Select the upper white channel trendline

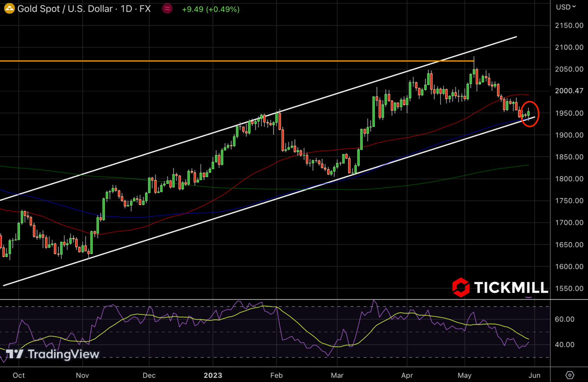tap(258, 118)
